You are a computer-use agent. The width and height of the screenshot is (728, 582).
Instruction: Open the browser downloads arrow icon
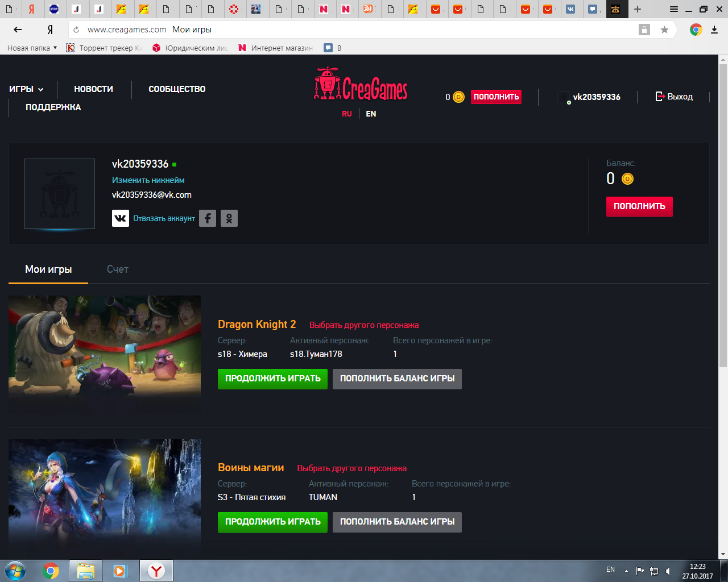[x=714, y=30]
